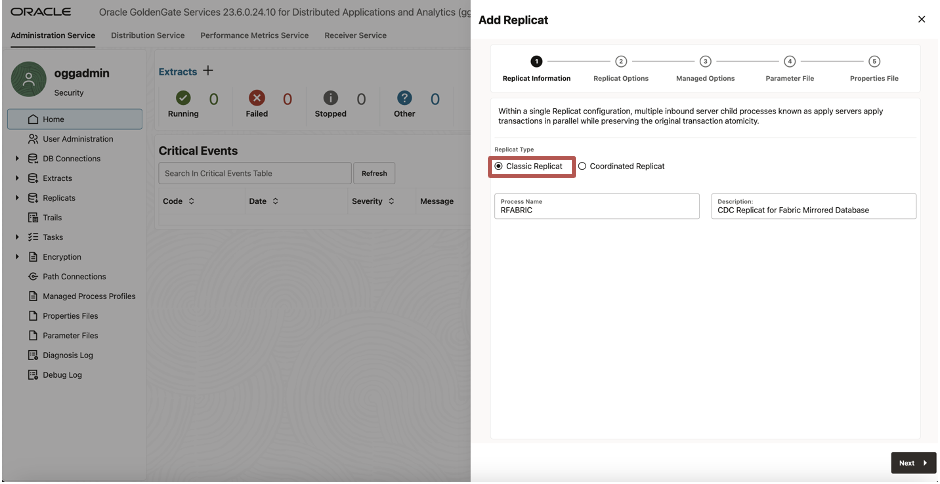Click the green Running status icon

click(x=183, y=99)
